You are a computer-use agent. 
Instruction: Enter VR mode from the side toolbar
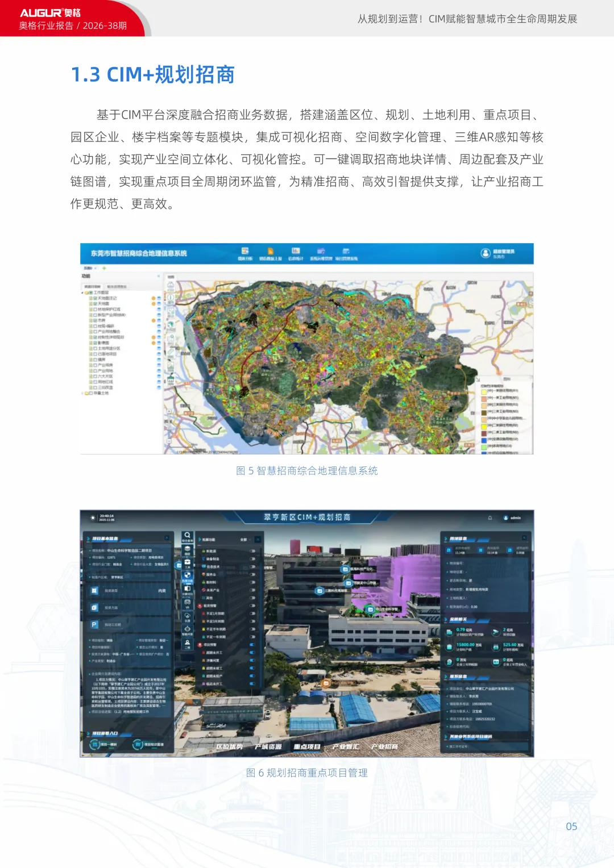(188, 604)
